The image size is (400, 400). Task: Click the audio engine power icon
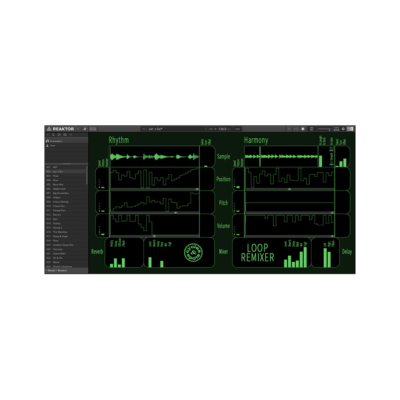(x=343, y=129)
